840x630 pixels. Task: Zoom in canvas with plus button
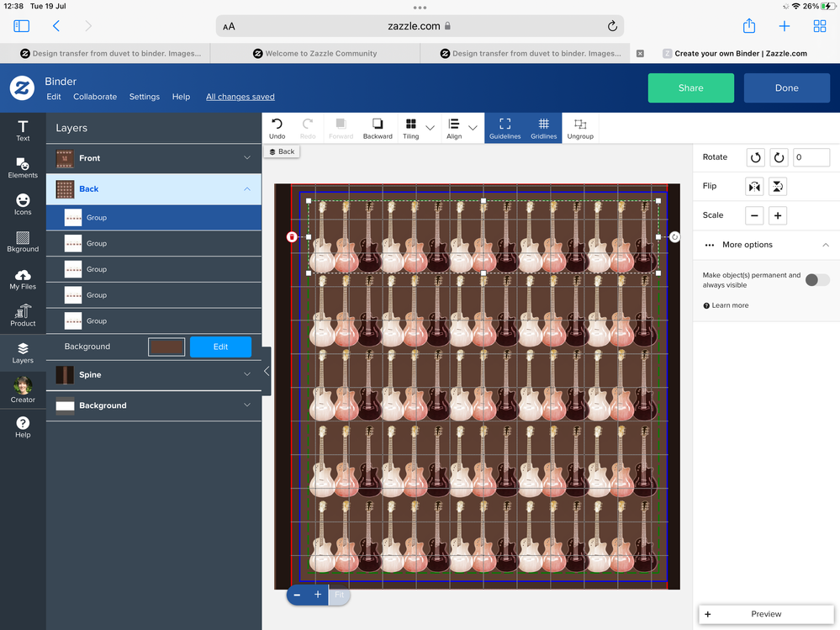(318, 595)
